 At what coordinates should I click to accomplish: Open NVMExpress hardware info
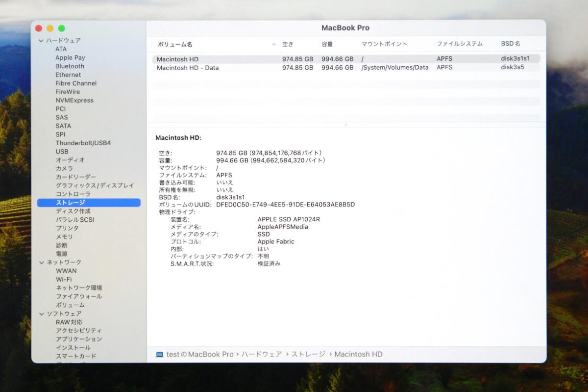[x=74, y=101]
